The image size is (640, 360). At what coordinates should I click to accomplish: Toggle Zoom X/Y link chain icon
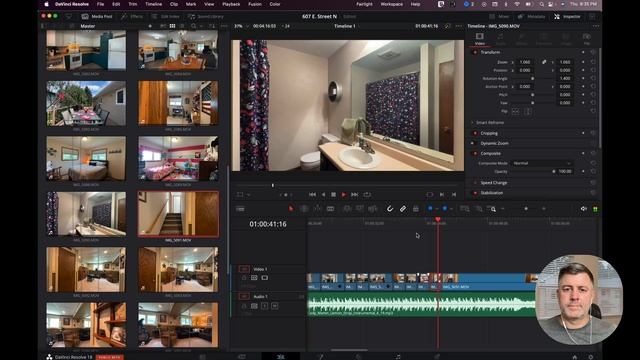pyautogui.click(x=544, y=62)
